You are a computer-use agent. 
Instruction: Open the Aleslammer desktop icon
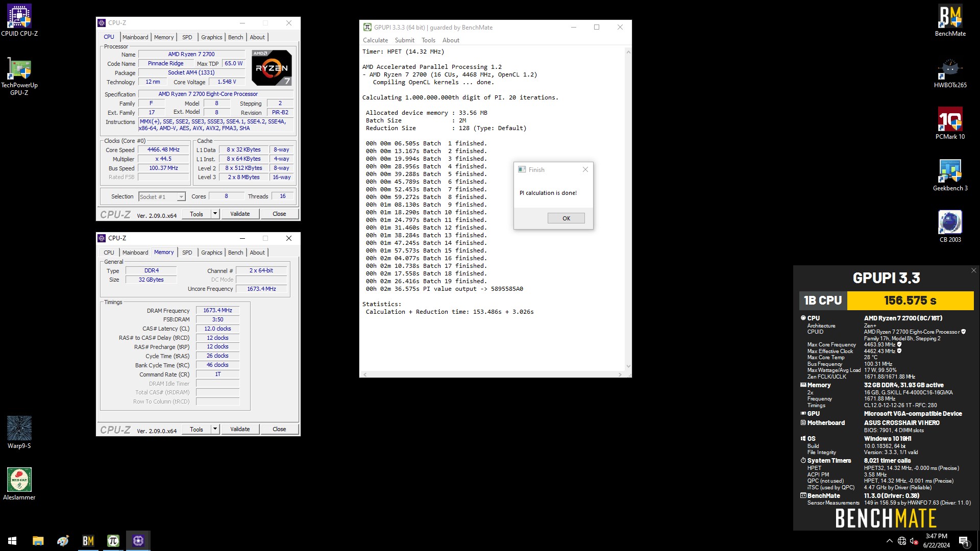pyautogui.click(x=19, y=484)
